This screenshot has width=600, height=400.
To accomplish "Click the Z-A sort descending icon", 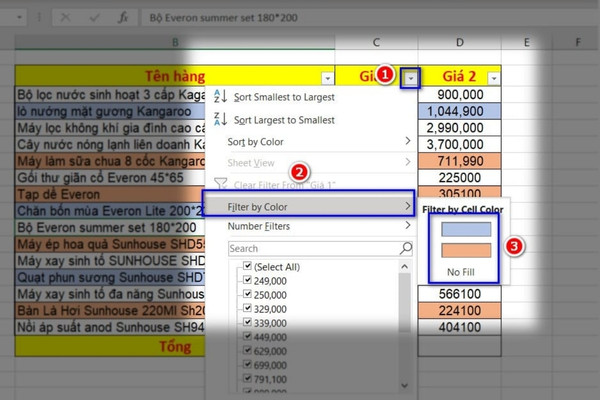I will 220,119.
